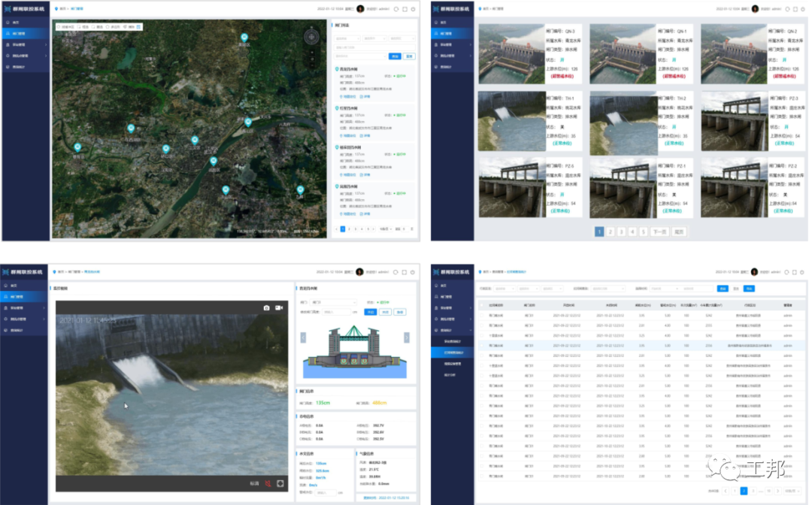Open page size dropdown in map gate list
Viewport: 812px width, 505px height.
(x=386, y=229)
